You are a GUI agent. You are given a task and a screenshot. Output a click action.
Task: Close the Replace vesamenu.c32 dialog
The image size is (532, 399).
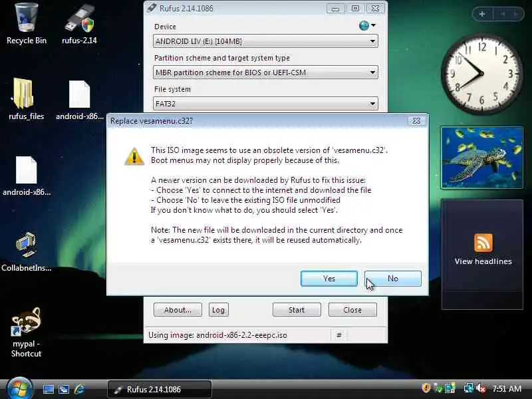(417, 121)
